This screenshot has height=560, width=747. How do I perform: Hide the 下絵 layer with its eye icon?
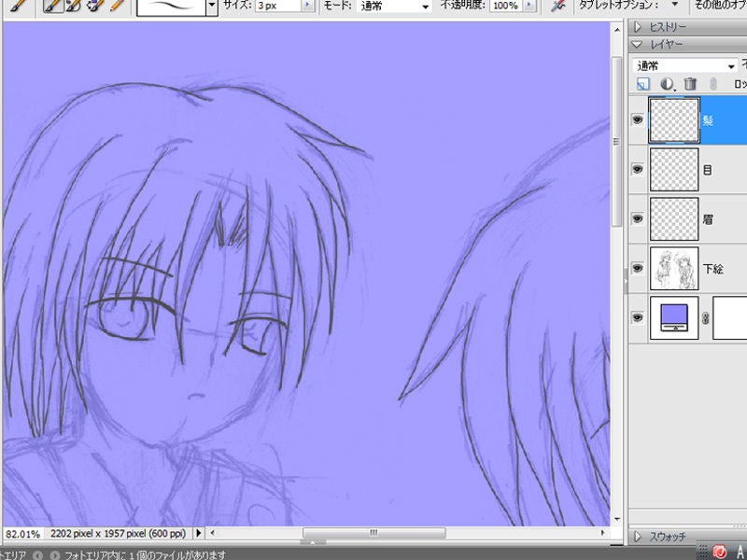[638, 269]
